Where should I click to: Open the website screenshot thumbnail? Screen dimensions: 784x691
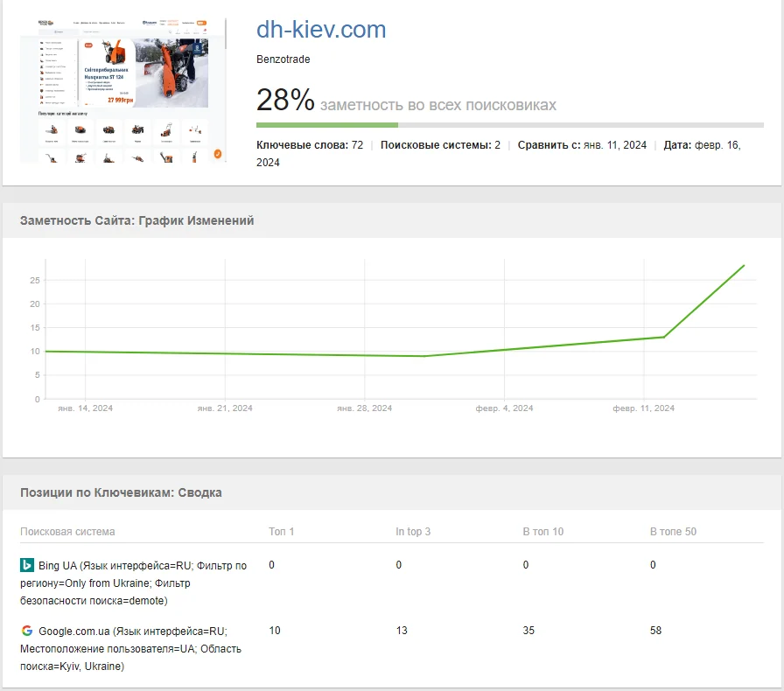click(123, 90)
